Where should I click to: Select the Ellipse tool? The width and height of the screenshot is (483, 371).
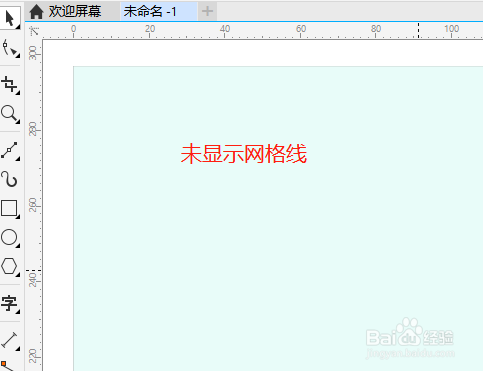[9, 238]
